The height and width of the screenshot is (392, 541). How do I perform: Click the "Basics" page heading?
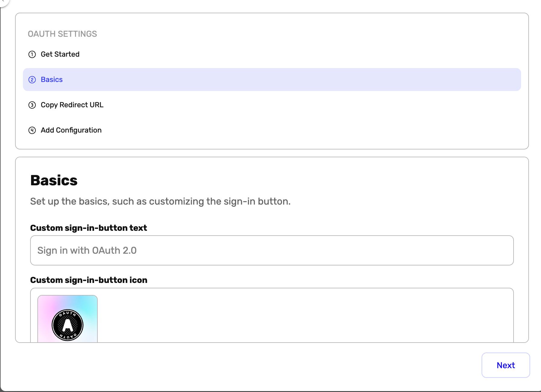[x=54, y=180]
